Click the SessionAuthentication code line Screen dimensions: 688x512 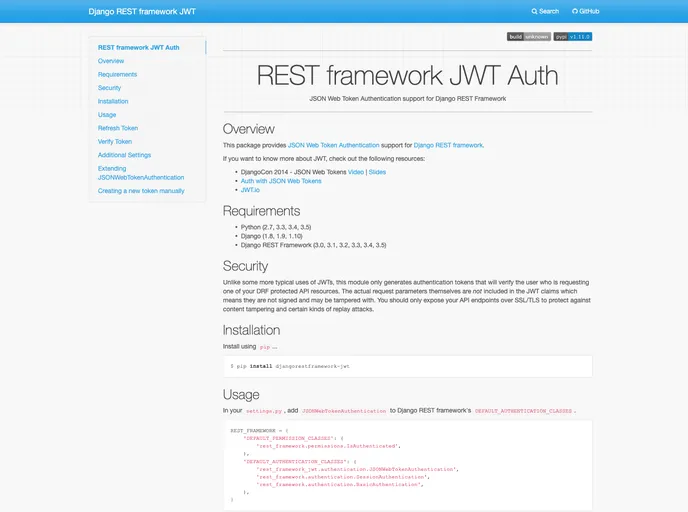point(343,477)
